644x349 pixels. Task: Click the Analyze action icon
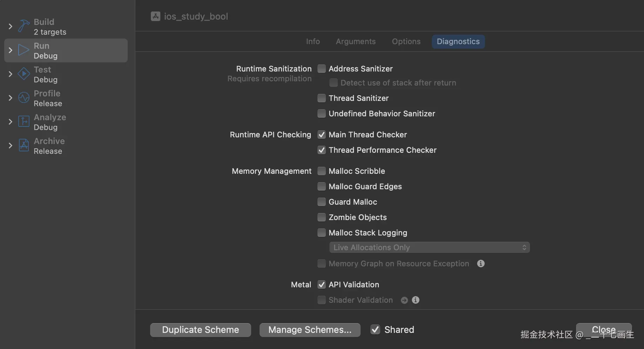click(24, 122)
